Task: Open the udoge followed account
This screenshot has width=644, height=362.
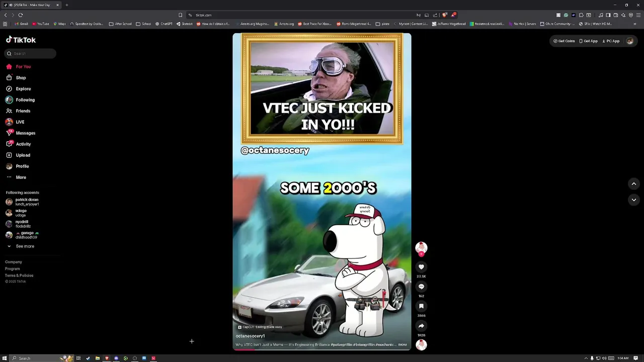Action: click(16, 213)
